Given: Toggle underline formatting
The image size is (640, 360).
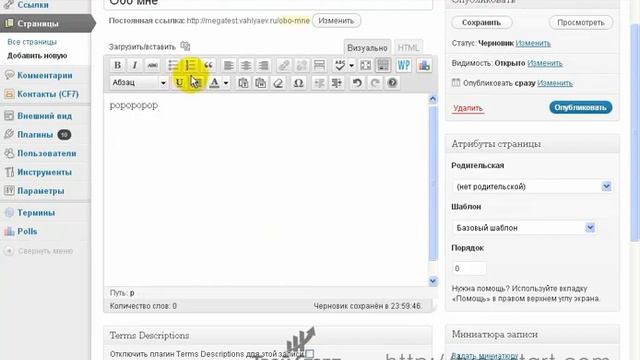Looking at the screenshot, I should coord(179,83).
